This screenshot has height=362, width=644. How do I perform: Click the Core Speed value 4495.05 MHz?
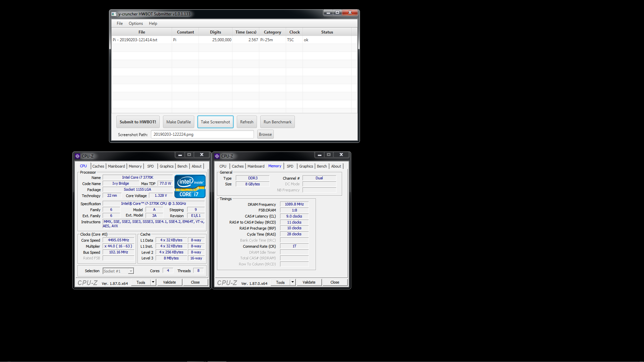click(x=118, y=240)
